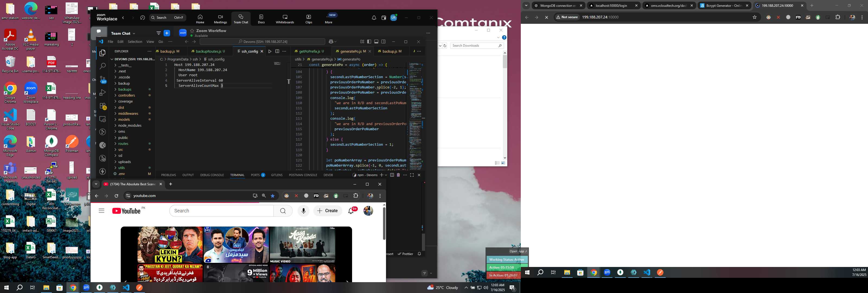Expand the utils folder
This screenshot has height=293, width=868.
(x=121, y=168)
